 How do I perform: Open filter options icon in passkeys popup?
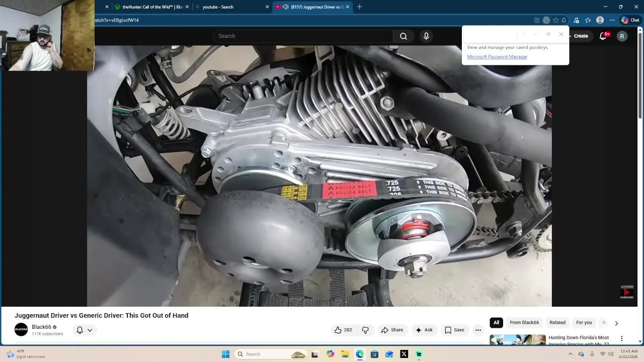click(x=548, y=34)
